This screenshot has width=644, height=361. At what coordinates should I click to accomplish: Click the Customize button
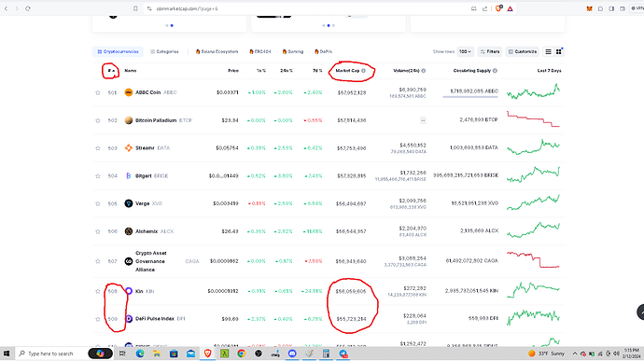click(x=523, y=51)
